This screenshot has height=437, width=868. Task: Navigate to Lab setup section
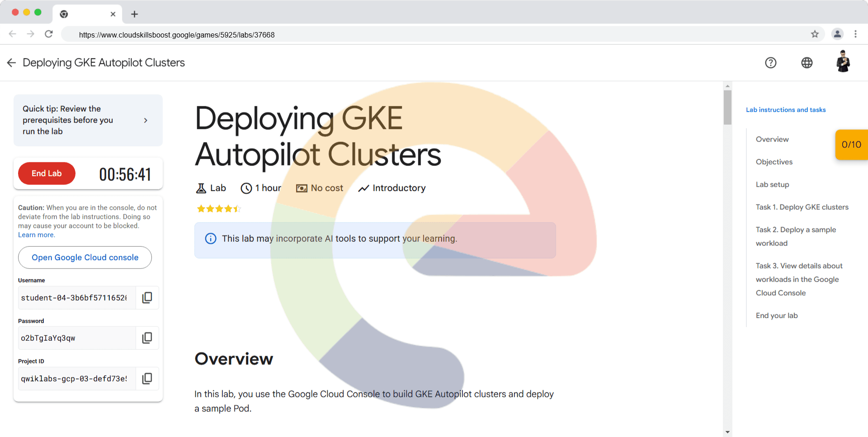coord(772,184)
